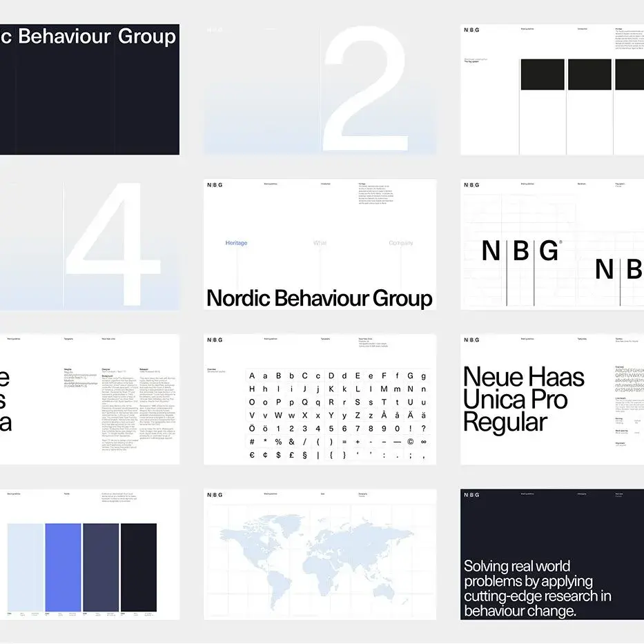
Task: Click the NBG mark on the dark mission slide
Action: tap(472, 495)
